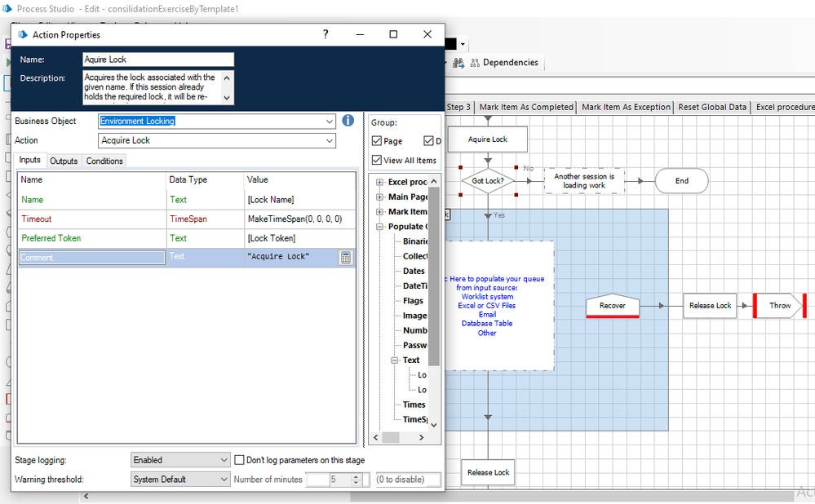
Task: Open the Stage logging dropdown
Action: tap(224, 460)
